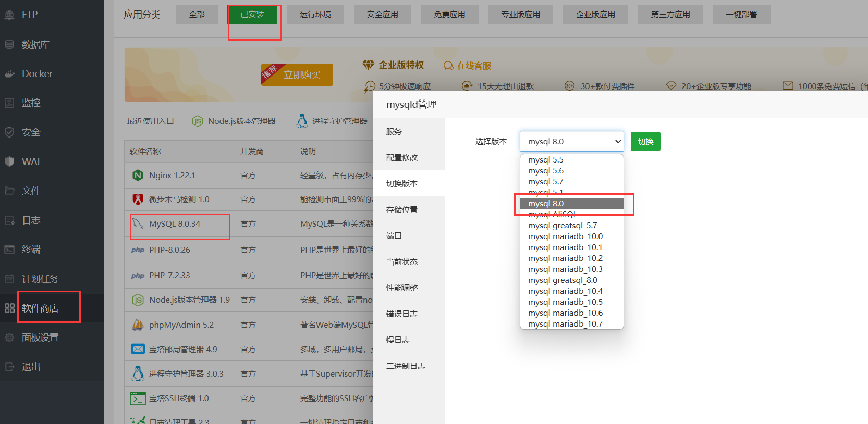
Task: Open Node.js版本管理器 recent shortcut
Action: [234, 121]
